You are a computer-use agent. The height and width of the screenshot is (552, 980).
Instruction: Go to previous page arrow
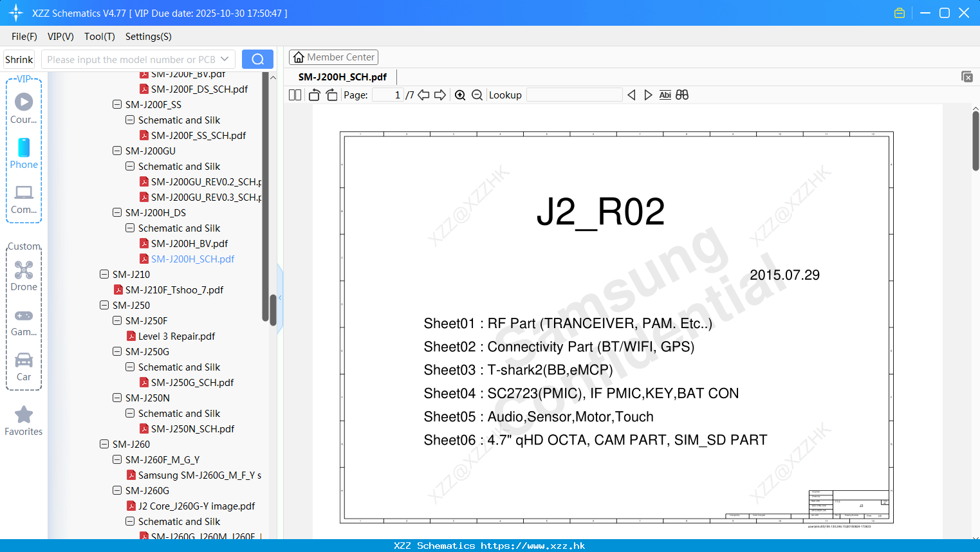[x=423, y=95]
